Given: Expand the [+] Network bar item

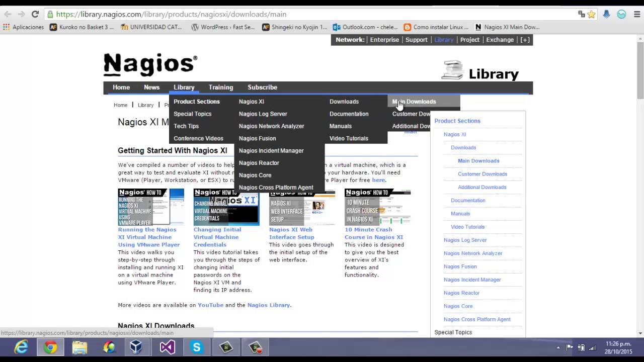Looking at the screenshot, I should point(525,40).
